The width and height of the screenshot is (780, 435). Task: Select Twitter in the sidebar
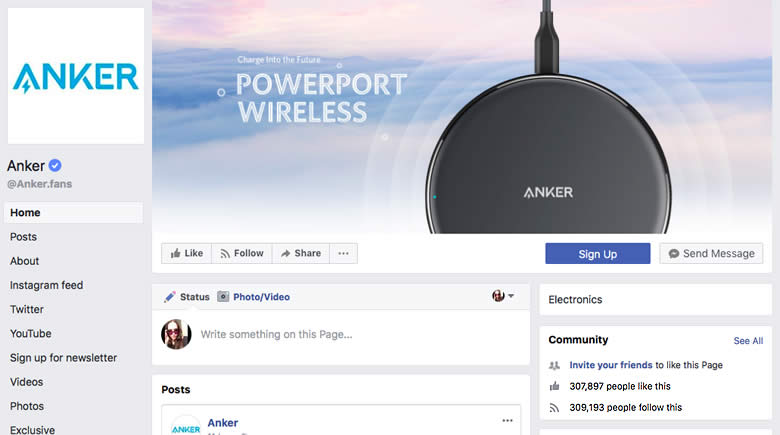pos(27,309)
